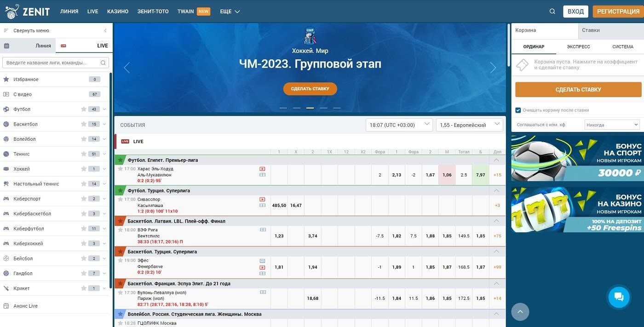Open +99 additional markets for Эфес match
Viewport: 644px width, 327px height.
click(x=497, y=267)
